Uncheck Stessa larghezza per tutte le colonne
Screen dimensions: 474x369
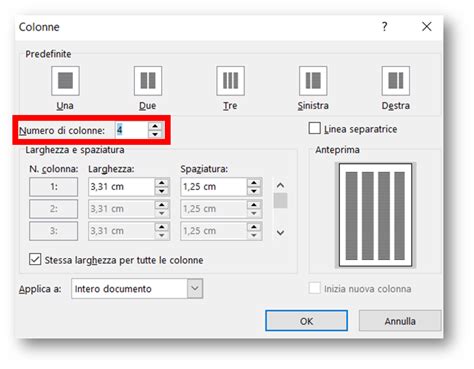coord(35,259)
